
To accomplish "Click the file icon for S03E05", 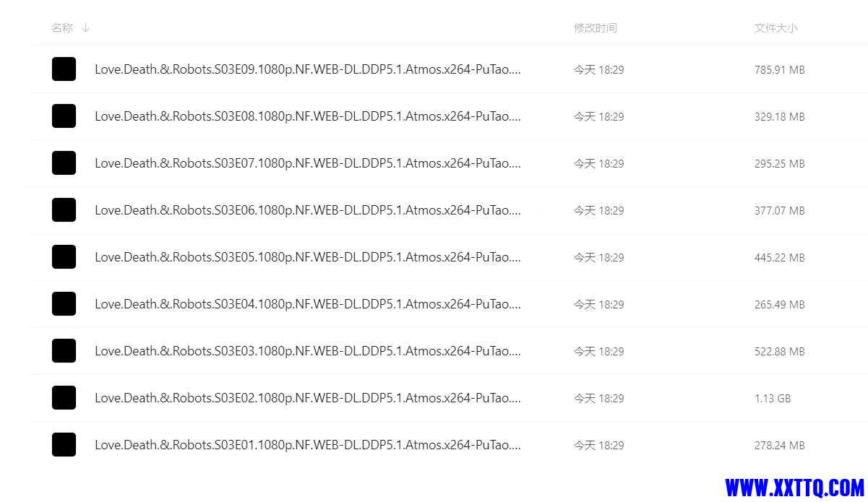I will click(64, 257).
